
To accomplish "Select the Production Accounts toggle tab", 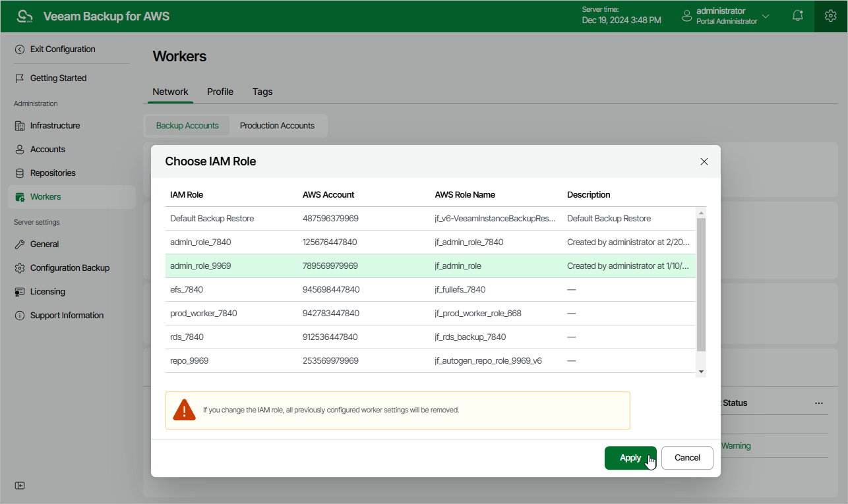I will (277, 126).
